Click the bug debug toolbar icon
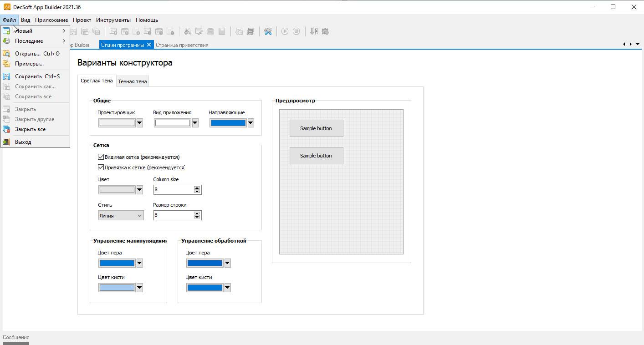 click(325, 31)
